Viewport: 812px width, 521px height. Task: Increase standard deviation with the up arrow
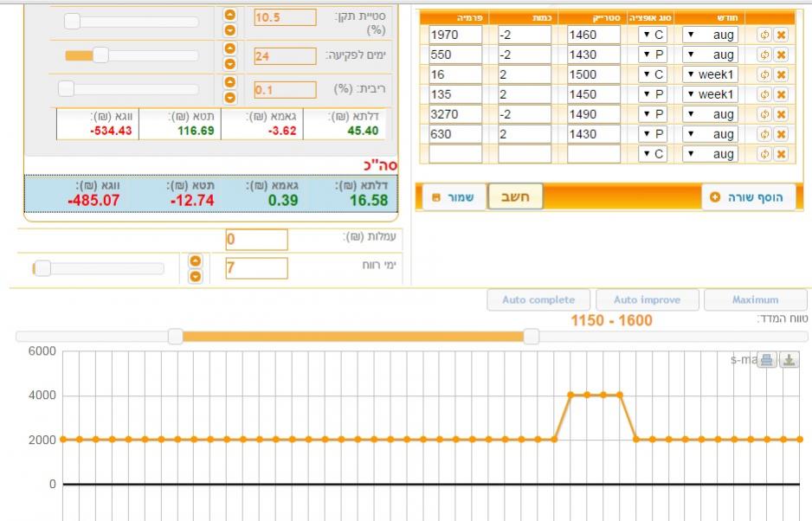pos(229,15)
